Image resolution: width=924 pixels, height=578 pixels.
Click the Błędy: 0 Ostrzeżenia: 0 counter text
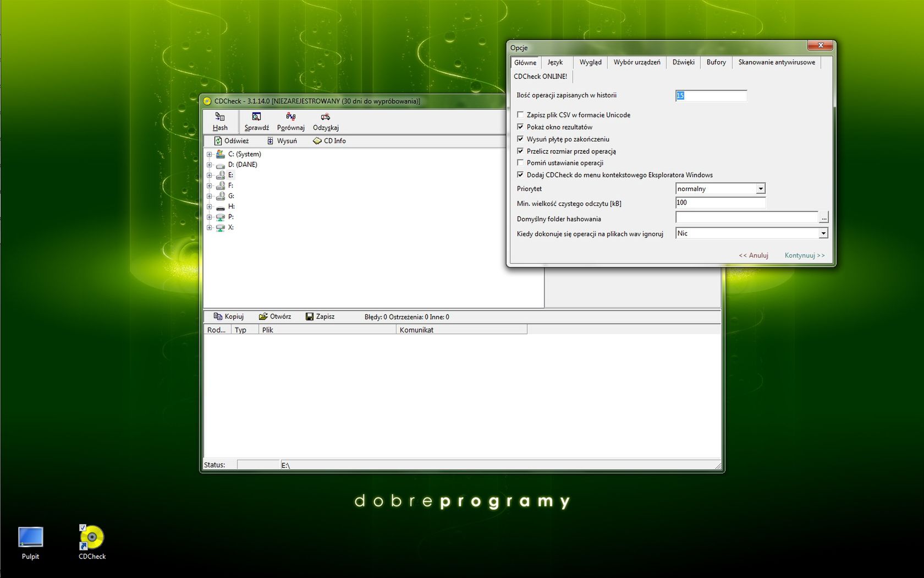407,317
